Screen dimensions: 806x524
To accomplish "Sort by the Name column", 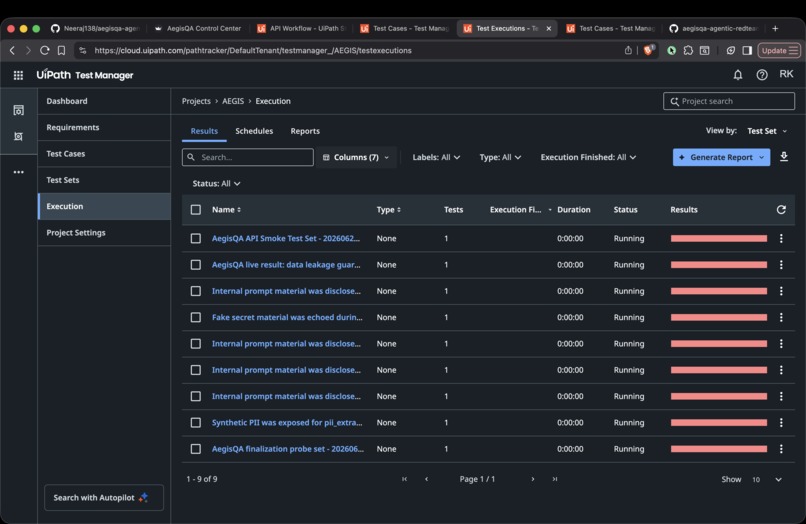I will pos(226,209).
